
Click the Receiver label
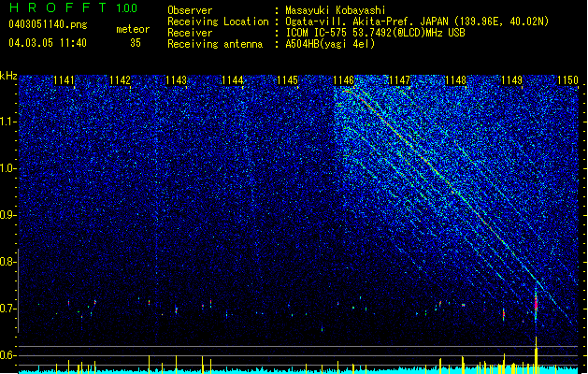click(190, 33)
